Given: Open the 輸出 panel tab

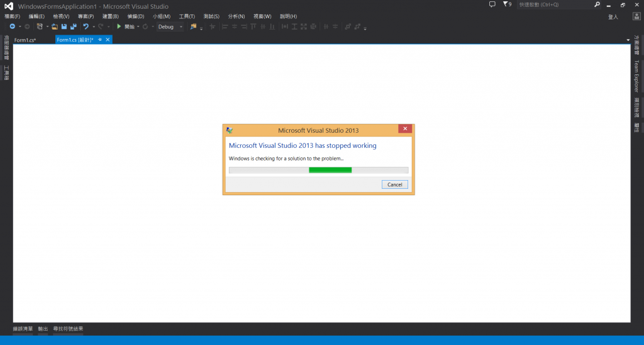Looking at the screenshot, I should [x=43, y=329].
